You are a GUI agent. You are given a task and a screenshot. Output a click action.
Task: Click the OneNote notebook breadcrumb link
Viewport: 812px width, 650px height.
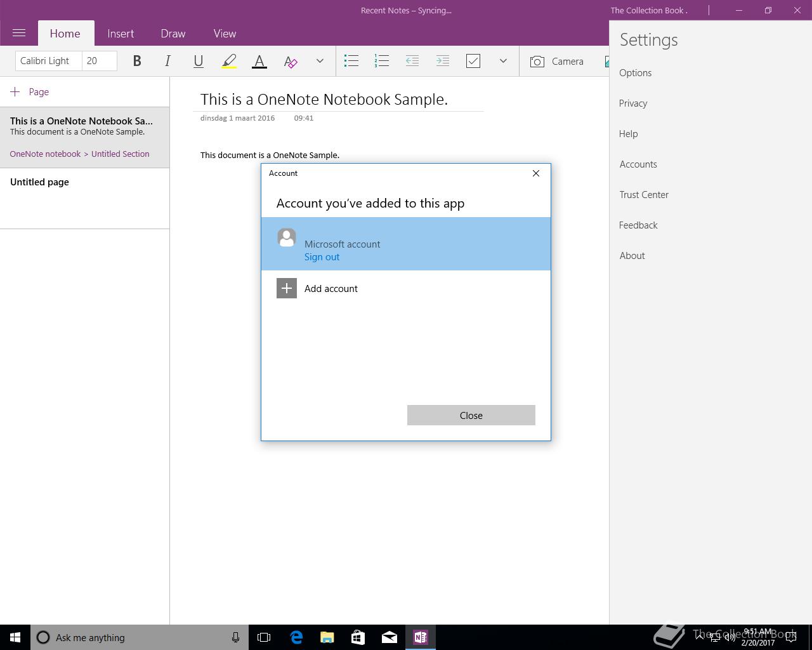[x=45, y=154]
